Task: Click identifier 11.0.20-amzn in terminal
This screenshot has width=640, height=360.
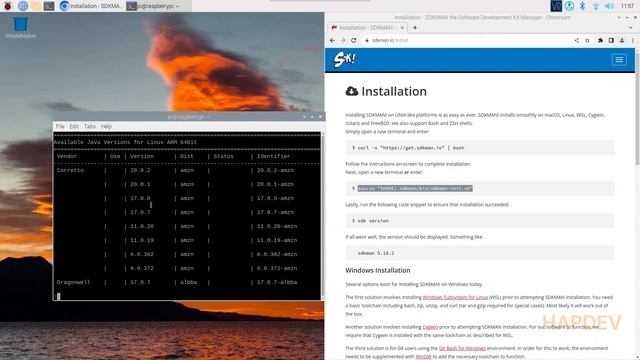Action: pos(277,226)
